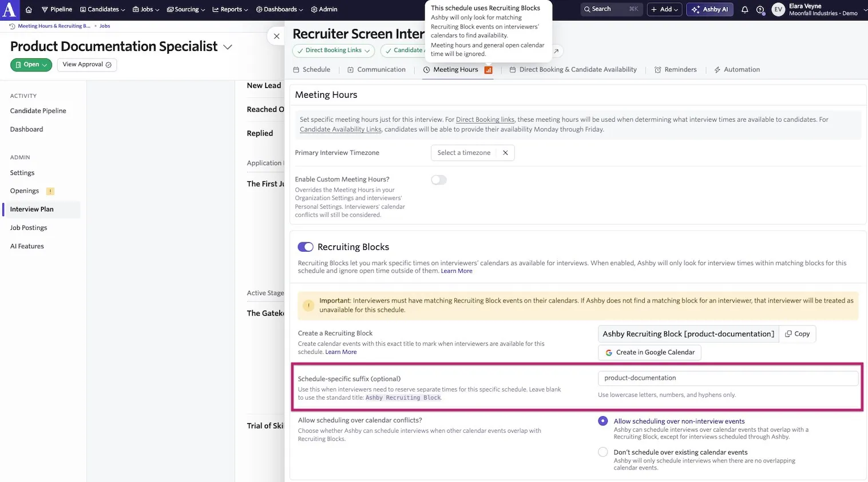Screen dimensions: 868x482
Task: Expand Direct Booking Links pill
Action: pos(334,51)
